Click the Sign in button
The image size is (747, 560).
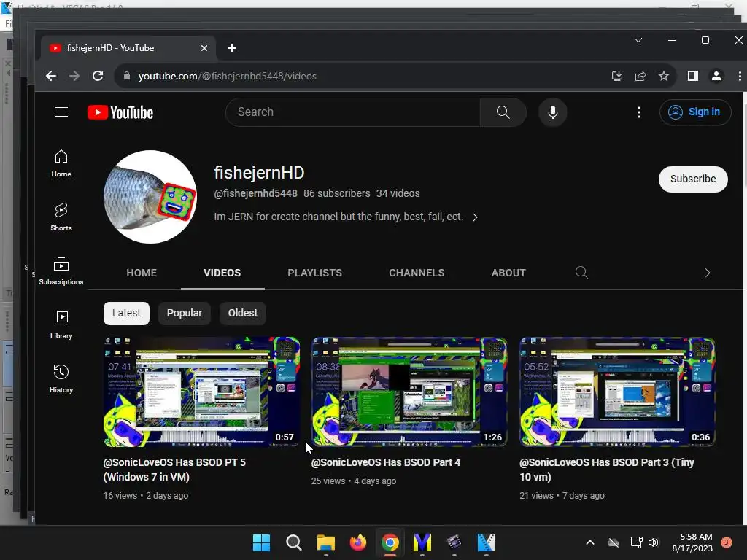(695, 112)
